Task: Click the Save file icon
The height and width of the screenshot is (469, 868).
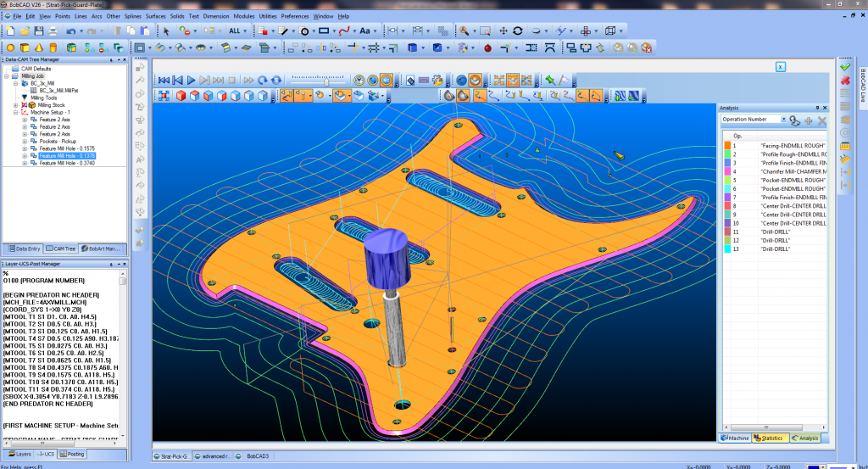Action: (38, 31)
